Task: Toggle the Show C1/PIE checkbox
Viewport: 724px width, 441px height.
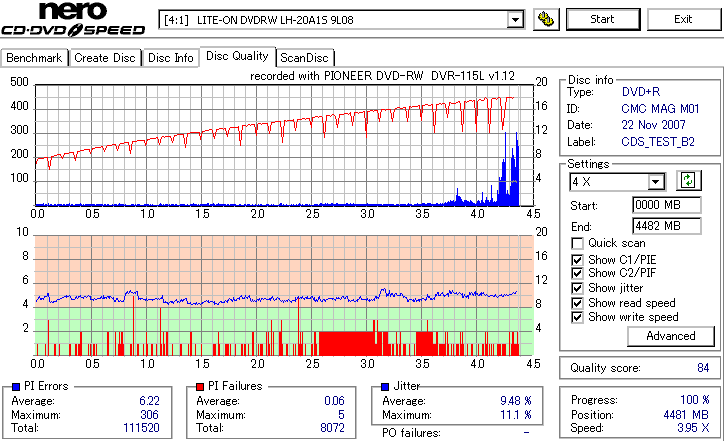Action: pos(577,260)
